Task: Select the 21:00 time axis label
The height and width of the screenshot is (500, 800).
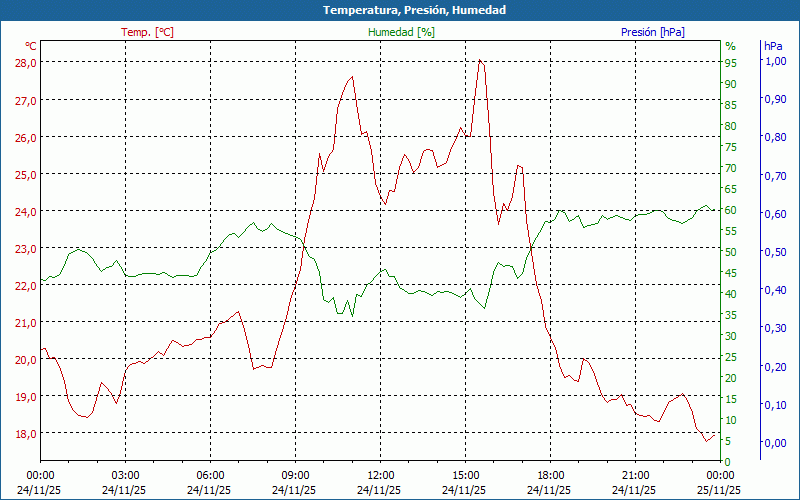Action: [635, 475]
